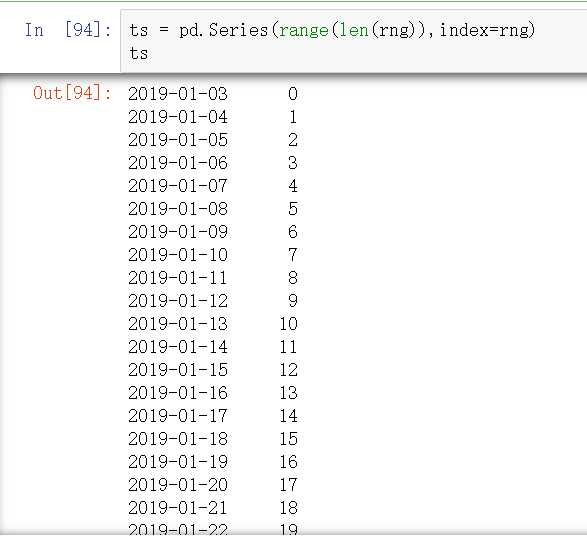Select output date 2019-01-13
This screenshot has width=587, height=537.
click(x=178, y=324)
